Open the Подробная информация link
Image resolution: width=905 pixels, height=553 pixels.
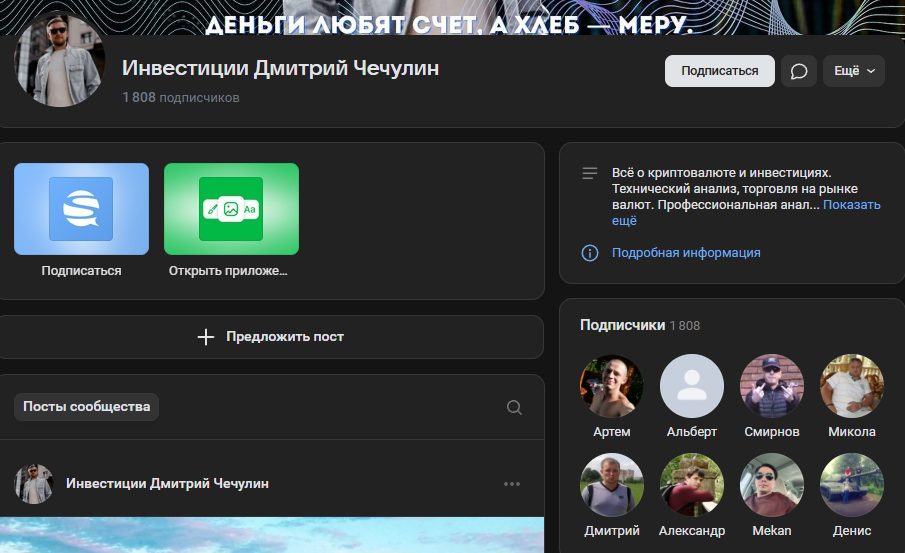tap(686, 253)
